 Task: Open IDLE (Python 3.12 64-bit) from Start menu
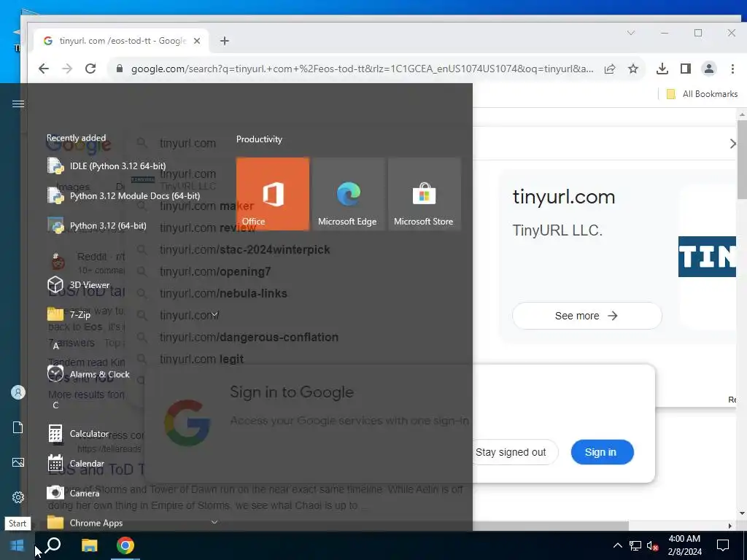point(107,166)
